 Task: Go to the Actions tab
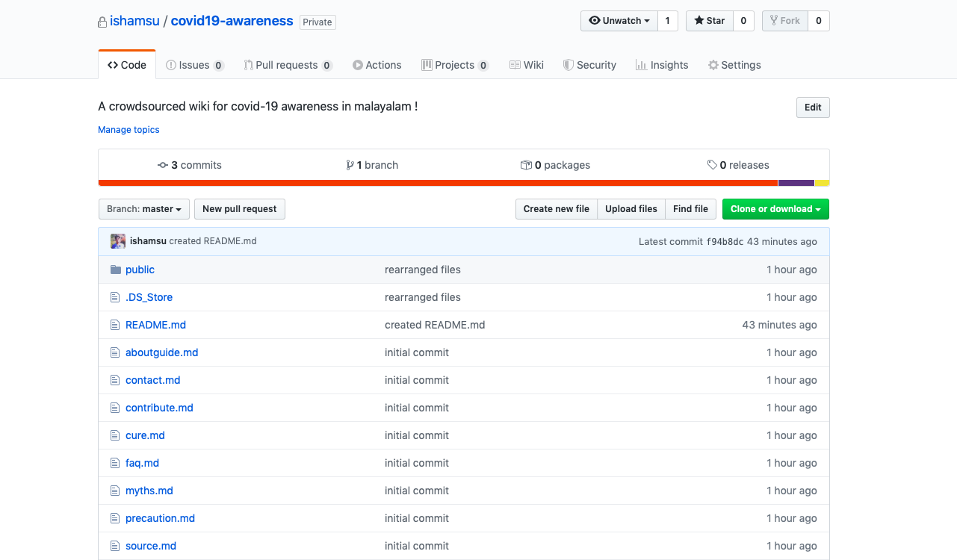coord(377,65)
